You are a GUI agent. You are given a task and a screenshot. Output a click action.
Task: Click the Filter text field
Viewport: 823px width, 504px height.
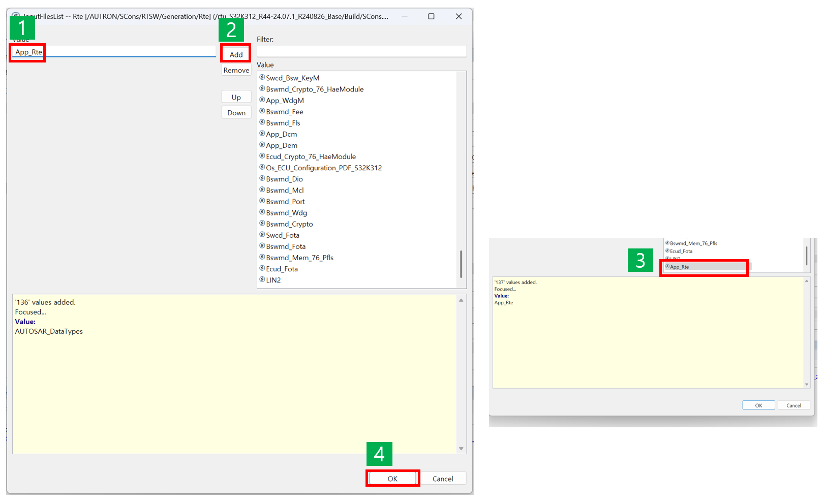tap(361, 51)
